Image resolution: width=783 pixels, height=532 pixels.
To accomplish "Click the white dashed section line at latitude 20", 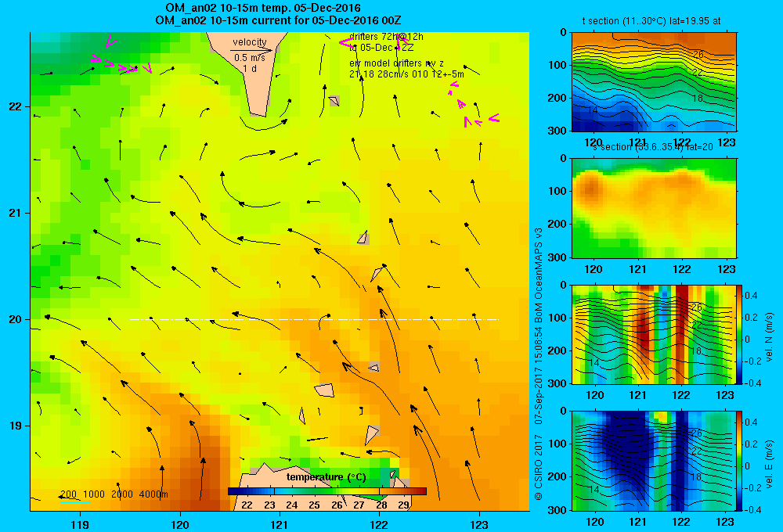I will [x=314, y=319].
